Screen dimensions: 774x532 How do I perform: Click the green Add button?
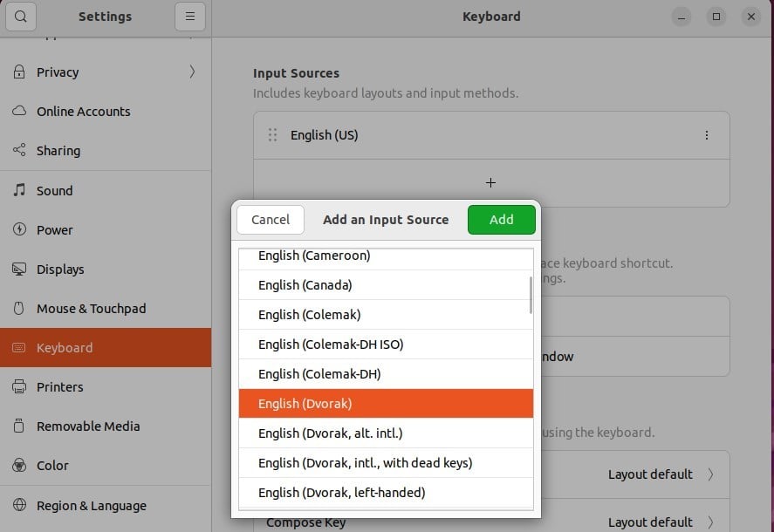click(502, 220)
